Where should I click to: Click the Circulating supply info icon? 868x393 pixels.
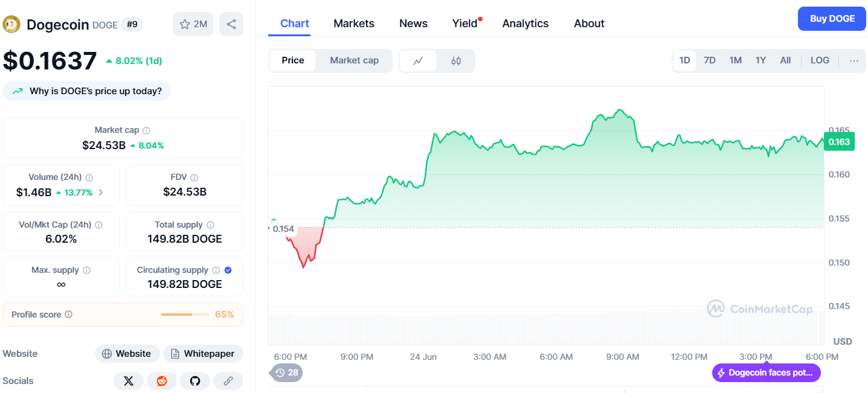216,270
